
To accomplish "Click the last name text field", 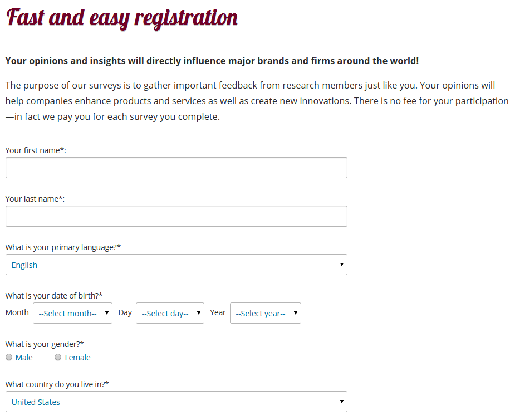I will point(176,216).
